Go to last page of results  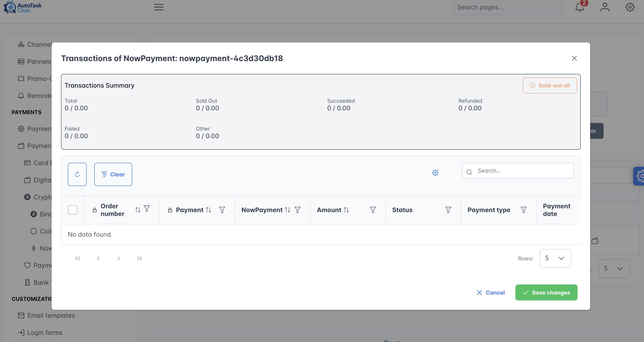[x=139, y=258]
